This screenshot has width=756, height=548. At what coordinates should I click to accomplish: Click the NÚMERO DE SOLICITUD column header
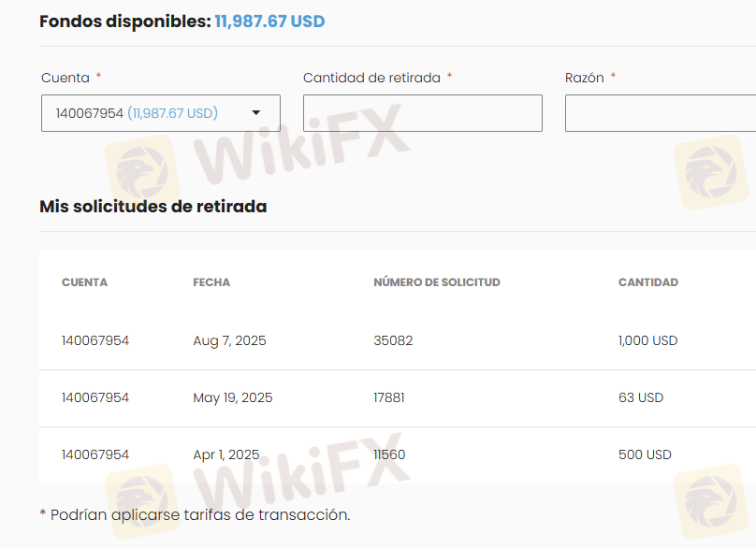[437, 282]
